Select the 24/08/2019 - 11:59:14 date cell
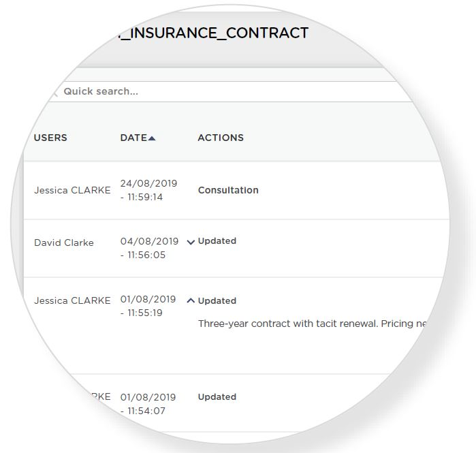The width and height of the screenshot is (476, 453). 148,190
